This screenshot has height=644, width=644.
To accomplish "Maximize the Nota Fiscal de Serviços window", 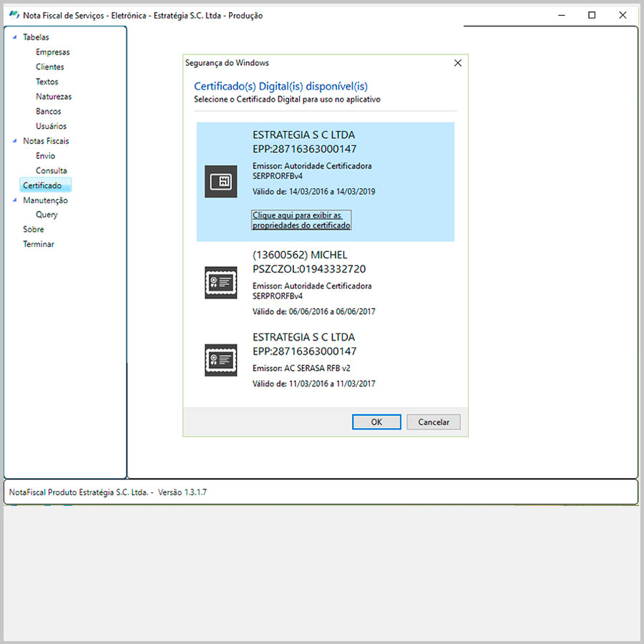I will (x=592, y=15).
